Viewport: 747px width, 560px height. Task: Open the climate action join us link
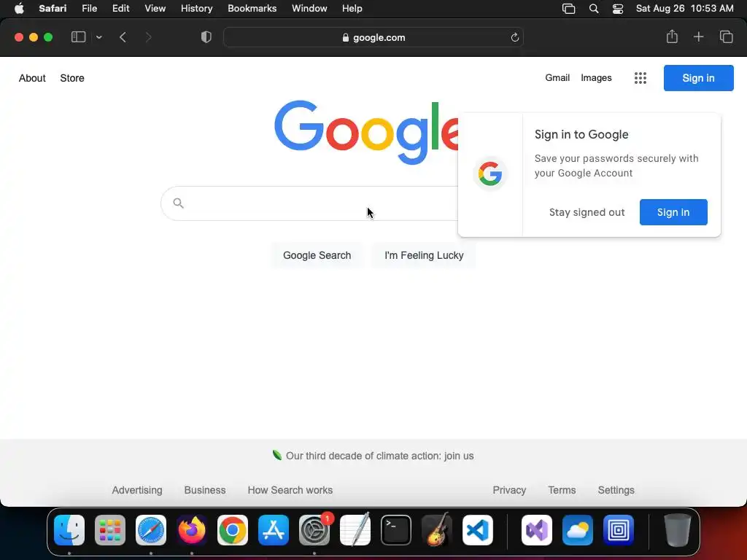click(x=379, y=456)
